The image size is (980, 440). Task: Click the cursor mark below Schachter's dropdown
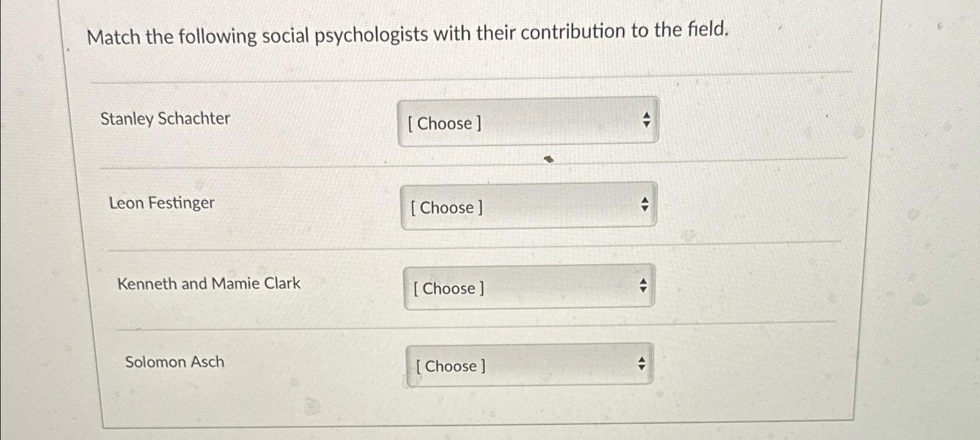tap(547, 159)
